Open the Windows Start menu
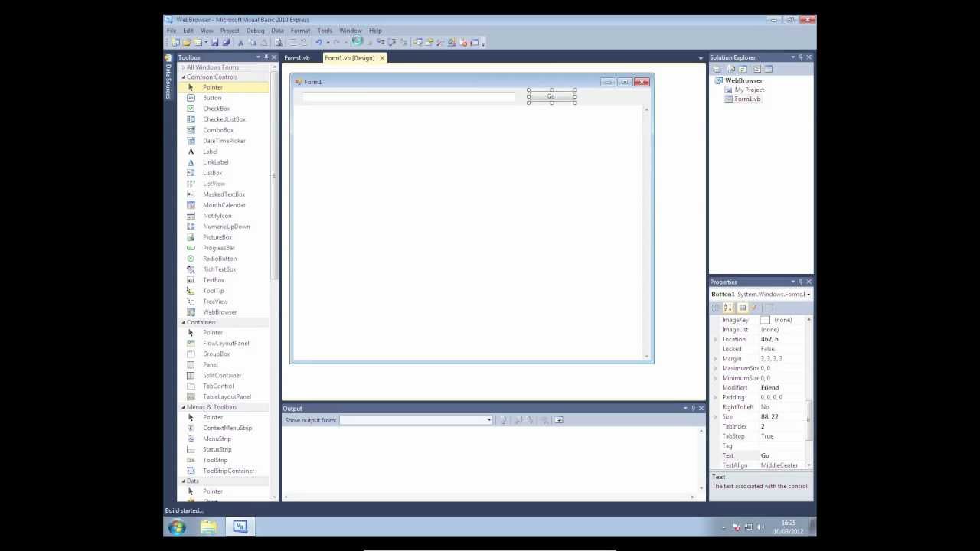This screenshot has width=980, height=551. click(177, 527)
